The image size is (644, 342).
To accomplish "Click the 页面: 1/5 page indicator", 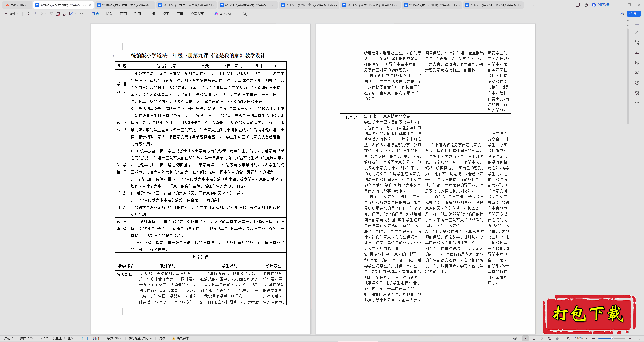I will click(x=26, y=338).
